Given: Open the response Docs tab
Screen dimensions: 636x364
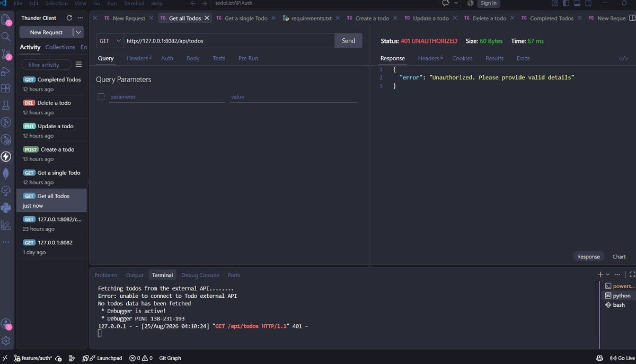Looking at the screenshot, I should click(523, 58).
